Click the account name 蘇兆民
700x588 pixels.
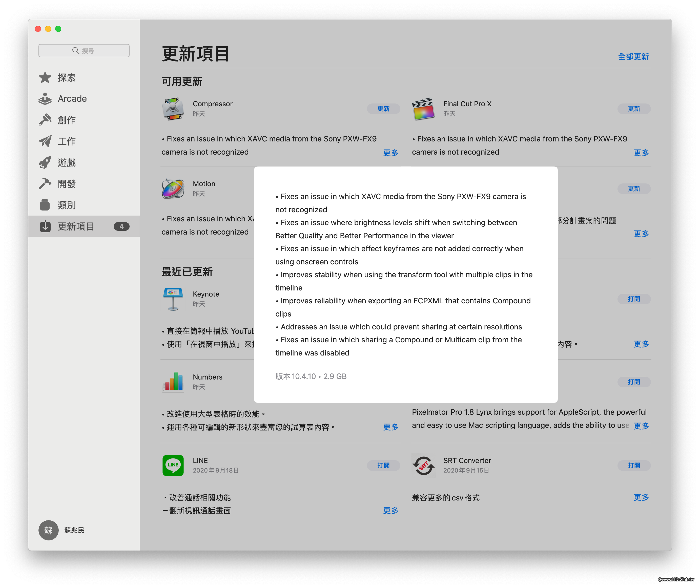click(74, 530)
